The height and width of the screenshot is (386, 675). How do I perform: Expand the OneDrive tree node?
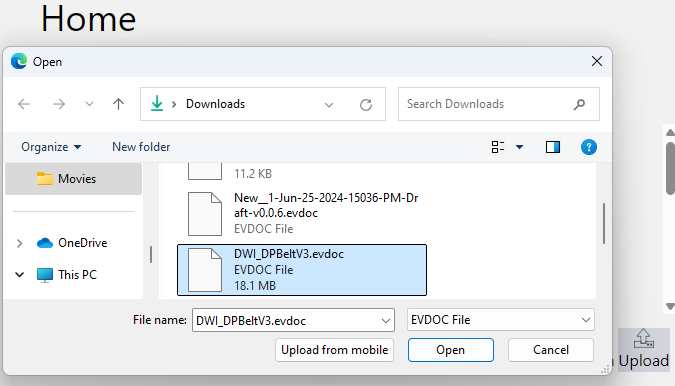click(19, 244)
